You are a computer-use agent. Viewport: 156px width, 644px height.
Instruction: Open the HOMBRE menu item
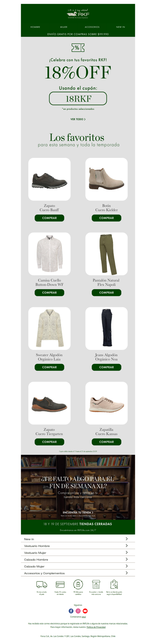pos(35,27)
